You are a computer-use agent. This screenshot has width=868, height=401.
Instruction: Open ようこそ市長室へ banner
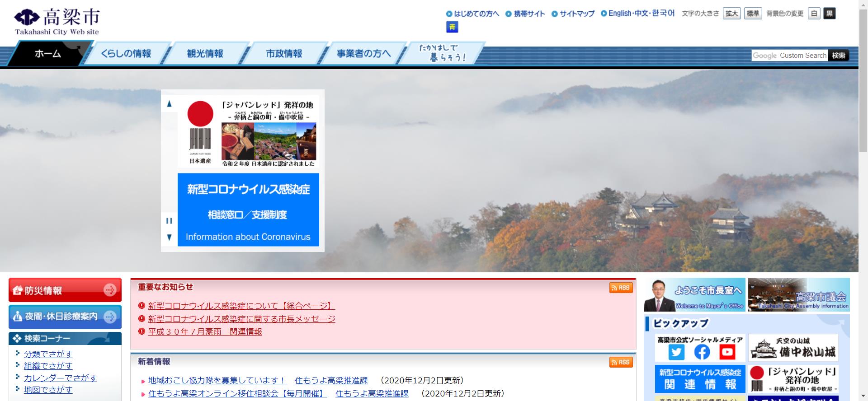694,295
